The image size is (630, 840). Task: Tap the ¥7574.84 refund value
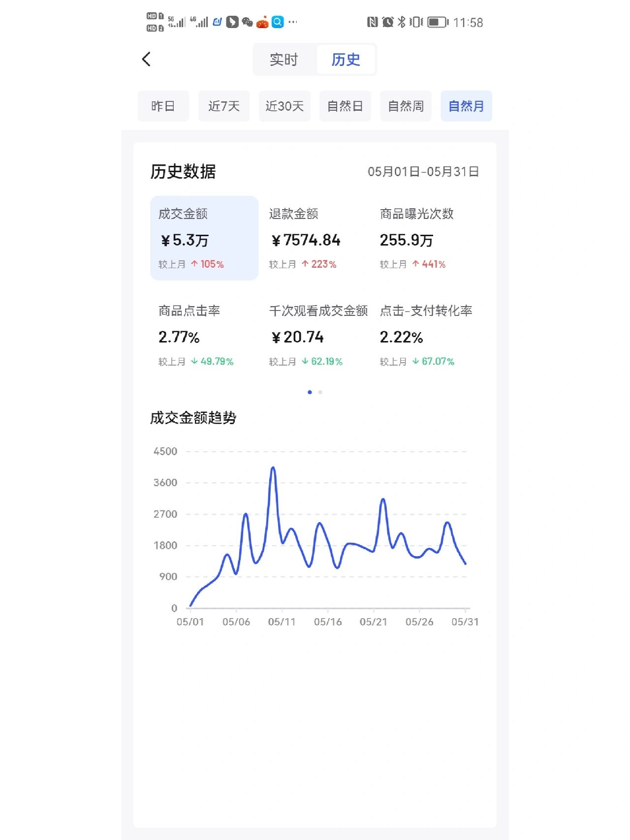tap(306, 240)
